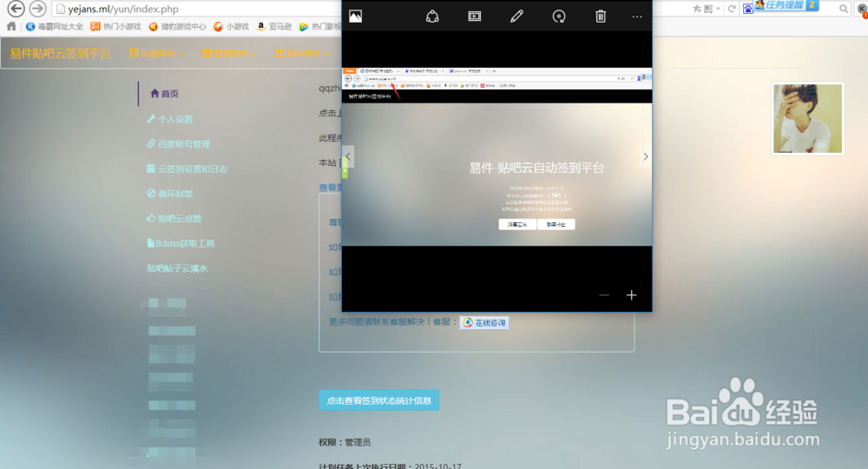Open the 小游戏 bookmark
868x469 pixels.
click(x=232, y=27)
